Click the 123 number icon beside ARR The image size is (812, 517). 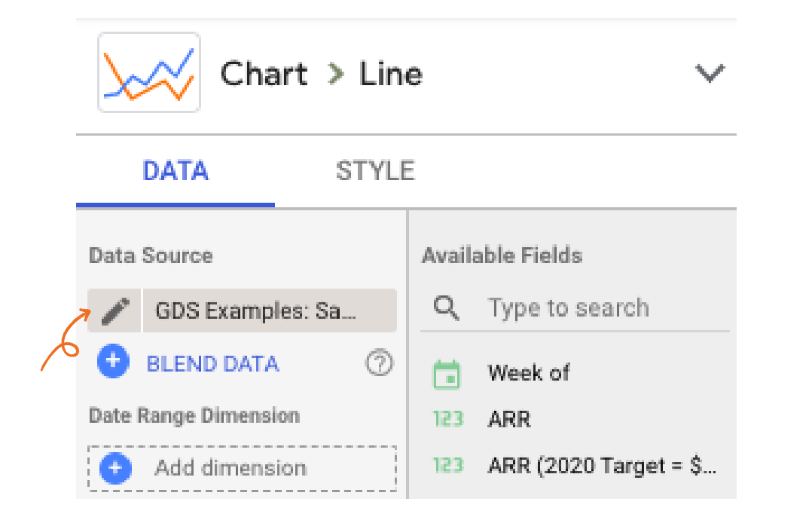[448, 419]
